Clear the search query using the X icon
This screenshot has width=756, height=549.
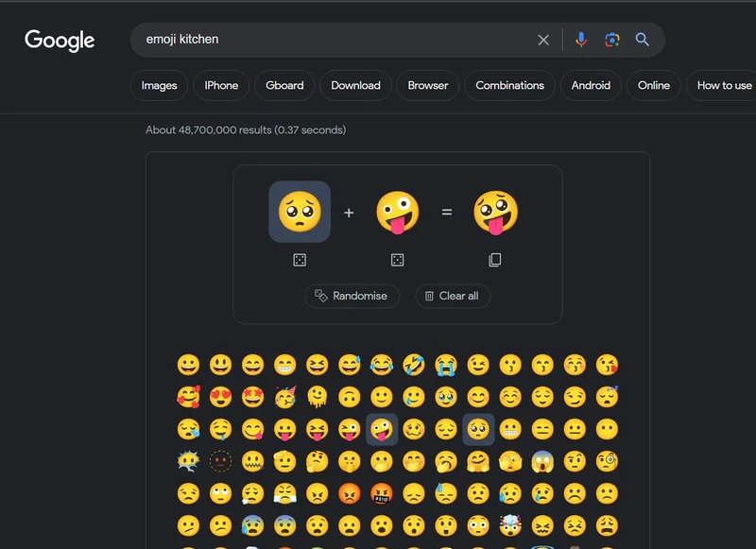[543, 40]
